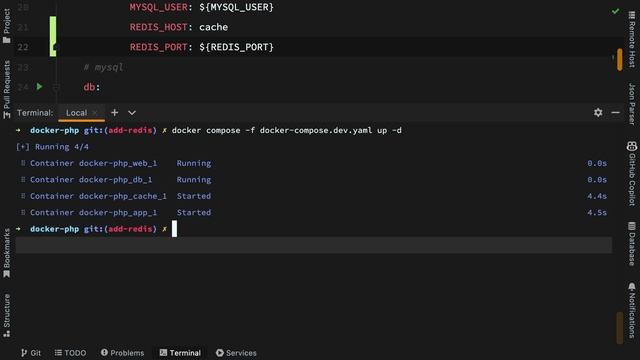Switch to the TODO tool tab
640x360 pixels.
(x=71, y=353)
